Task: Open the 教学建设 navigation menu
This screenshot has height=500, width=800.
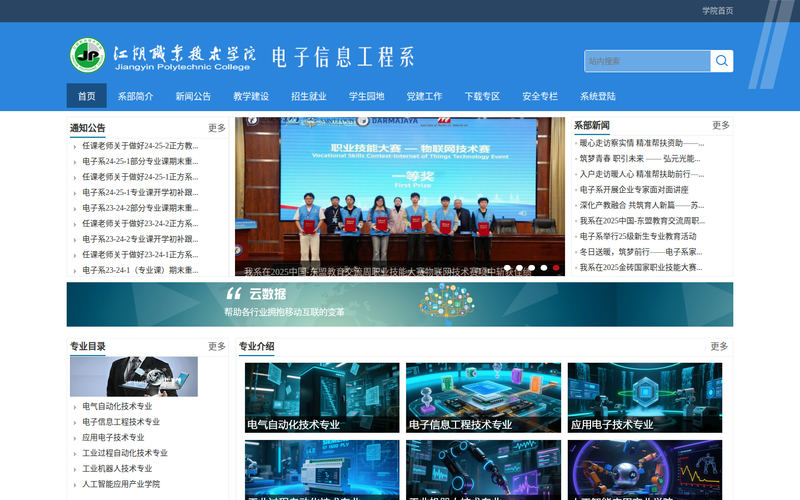Action: click(251, 96)
